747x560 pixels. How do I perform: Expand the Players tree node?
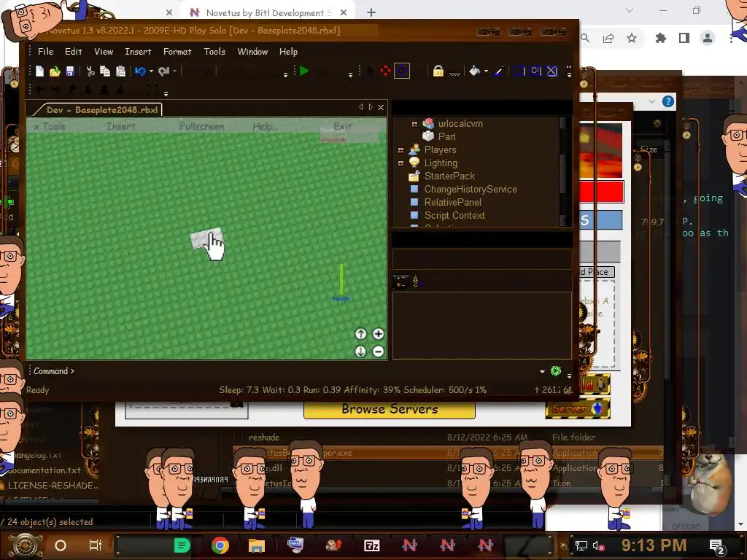click(x=400, y=150)
